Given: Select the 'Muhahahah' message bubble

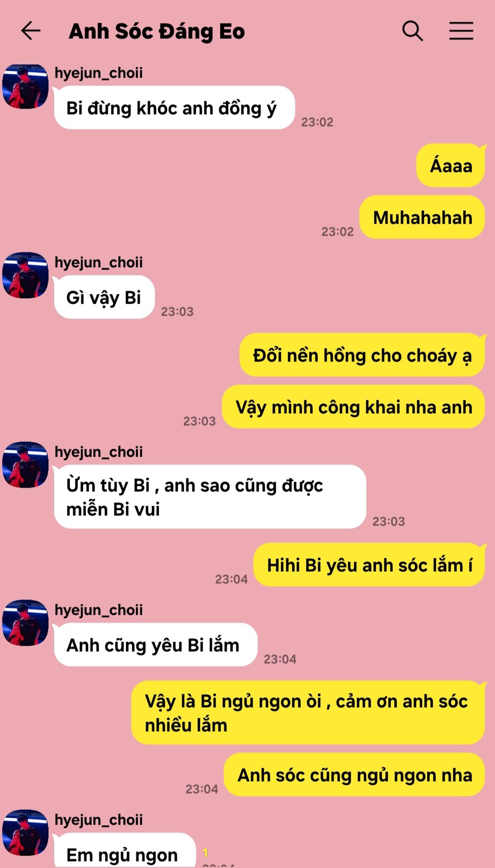Looking at the screenshot, I should 422,217.
